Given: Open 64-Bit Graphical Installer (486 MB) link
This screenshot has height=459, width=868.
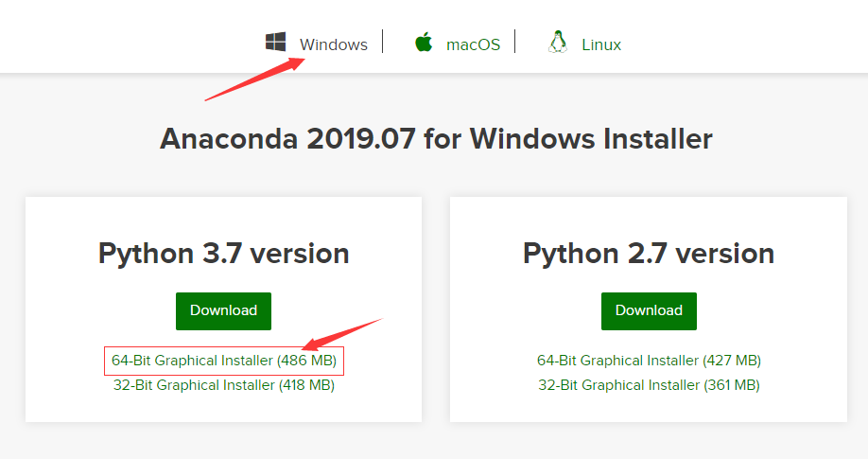Looking at the screenshot, I should pyautogui.click(x=224, y=361).
